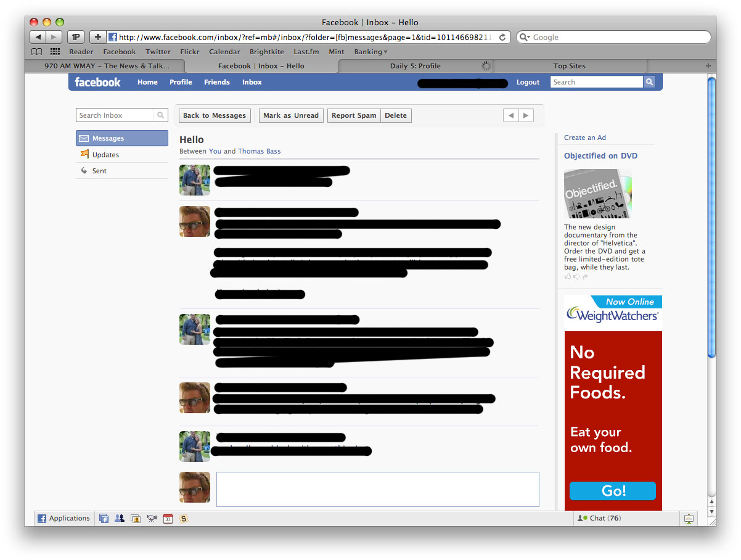Open Facebook bookmark icon after Applications
The height and width of the screenshot is (560, 741).
click(x=104, y=519)
